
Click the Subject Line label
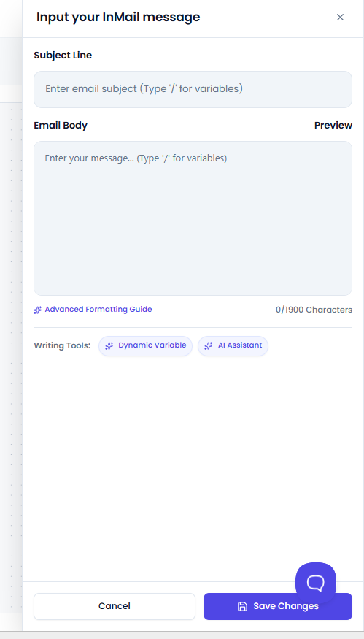coord(63,55)
